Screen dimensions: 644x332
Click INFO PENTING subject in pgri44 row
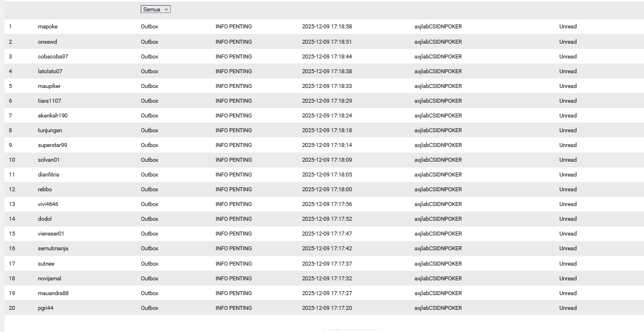[x=234, y=309]
